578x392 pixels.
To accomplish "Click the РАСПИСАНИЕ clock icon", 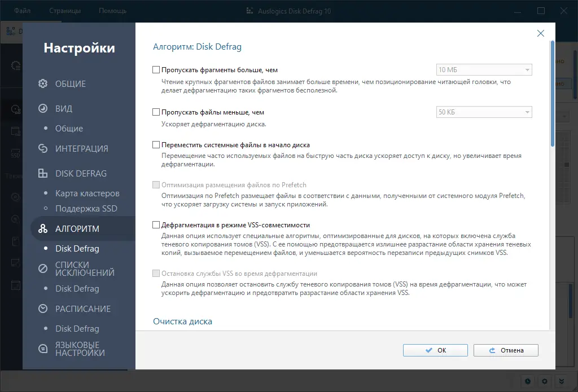I will tap(43, 309).
